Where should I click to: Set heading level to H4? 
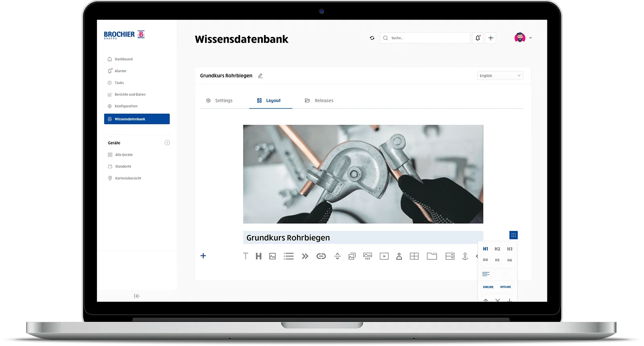click(x=485, y=260)
